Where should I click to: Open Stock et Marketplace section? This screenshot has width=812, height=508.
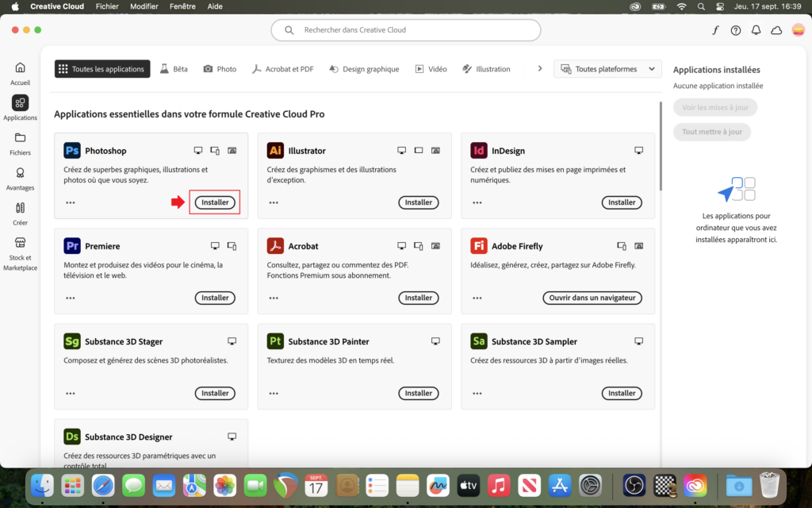pyautogui.click(x=20, y=254)
